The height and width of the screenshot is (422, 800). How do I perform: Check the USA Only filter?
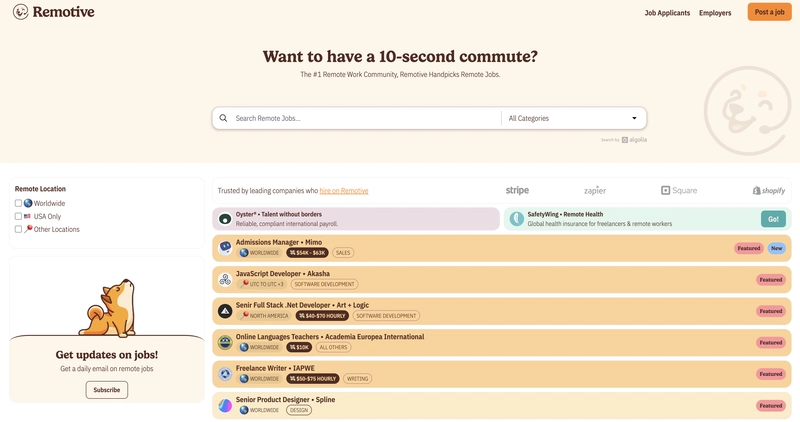coord(18,216)
